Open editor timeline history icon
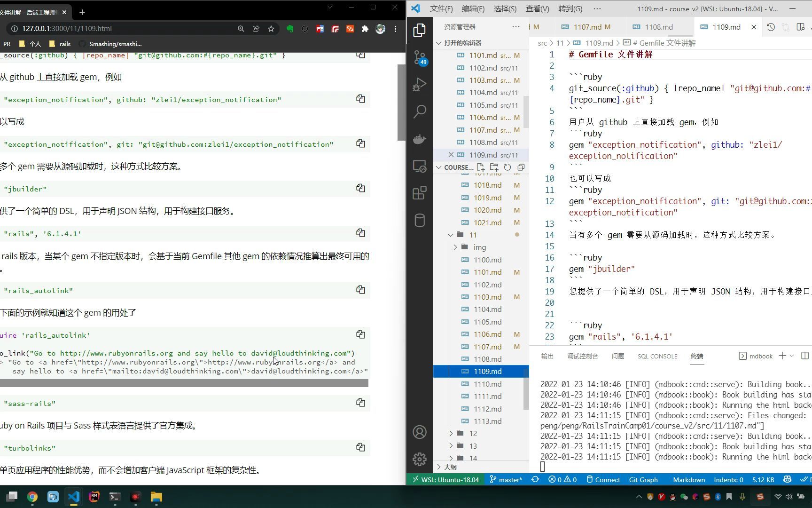Image resolution: width=812 pixels, height=508 pixels. 771,27
